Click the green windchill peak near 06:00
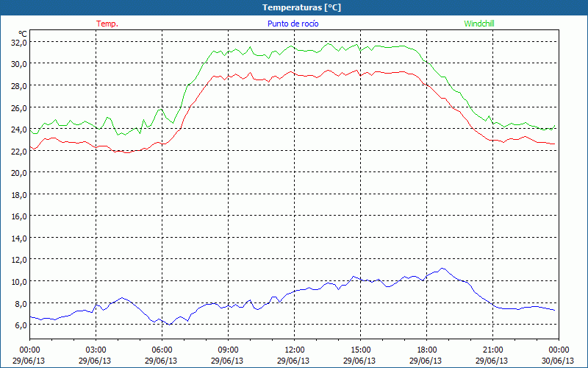Viewport: 588px width, 368px height. pos(160,109)
